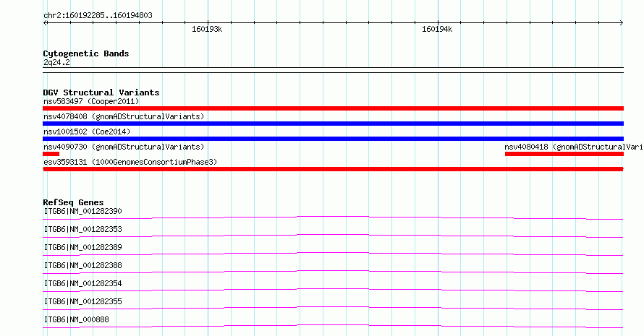The width and height of the screenshot is (644, 336).
Task: Click the 160194k ruler tick label
Action: point(437,29)
